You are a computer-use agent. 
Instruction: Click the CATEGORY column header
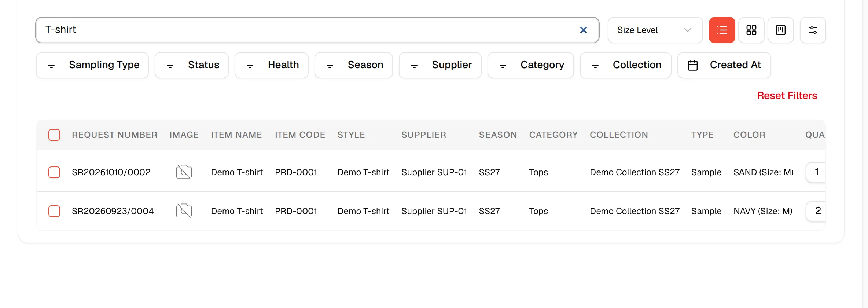pos(553,135)
